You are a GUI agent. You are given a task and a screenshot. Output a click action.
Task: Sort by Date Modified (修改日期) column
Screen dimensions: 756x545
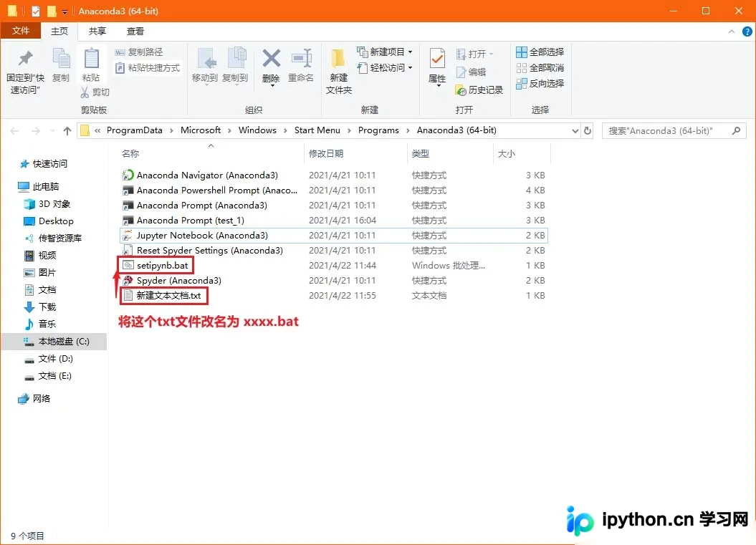[326, 154]
